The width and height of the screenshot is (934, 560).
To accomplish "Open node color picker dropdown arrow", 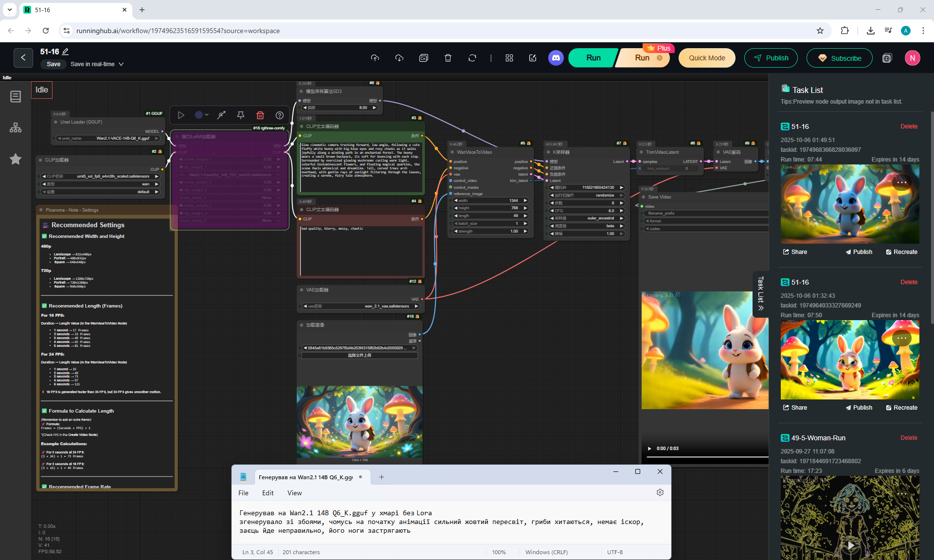I will [207, 115].
